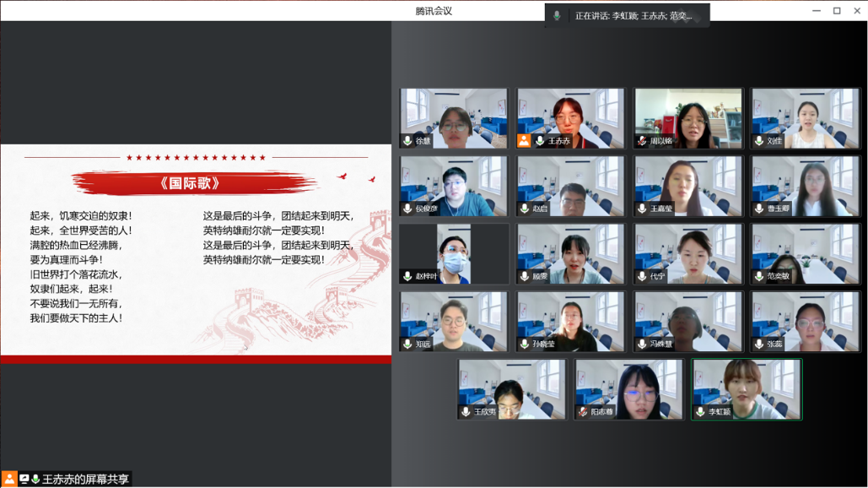Click the microphone icon in the speaking indicator
The width and height of the screenshot is (868, 488).
coord(557,16)
